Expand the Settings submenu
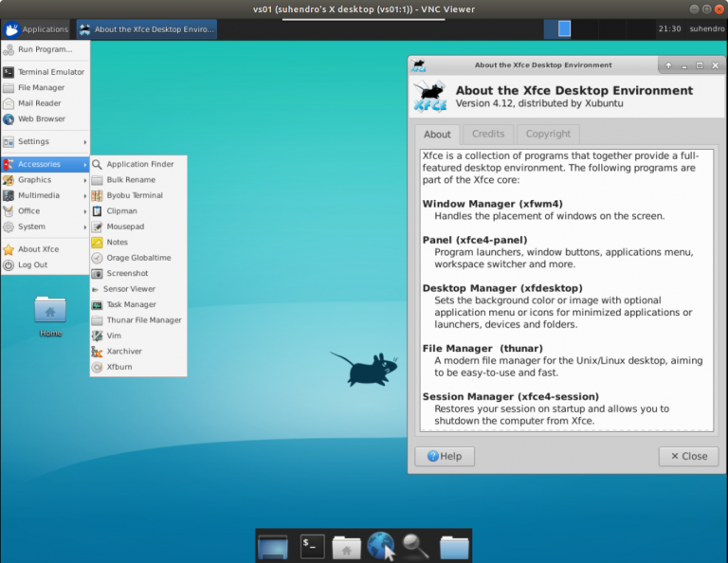The width and height of the screenshot is (728, 563). tap(45, 141)
